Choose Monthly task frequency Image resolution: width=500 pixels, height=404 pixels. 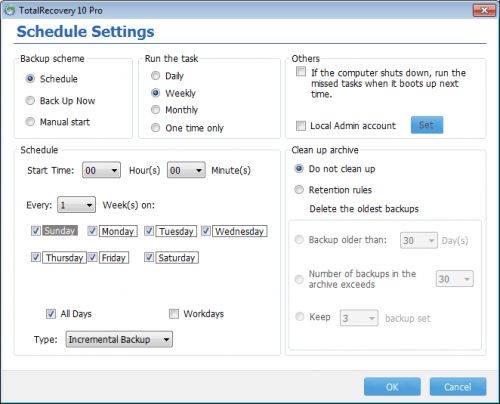click(x=156, y=110)
